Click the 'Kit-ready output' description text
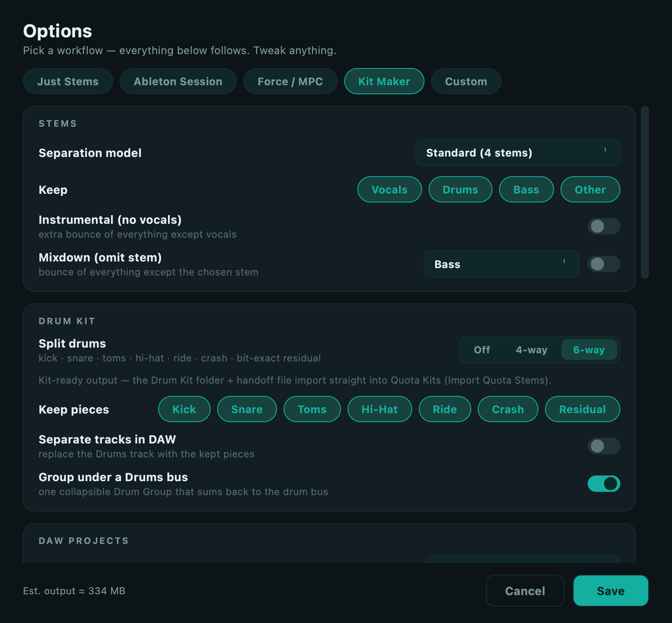 click(x=295, y=380)
